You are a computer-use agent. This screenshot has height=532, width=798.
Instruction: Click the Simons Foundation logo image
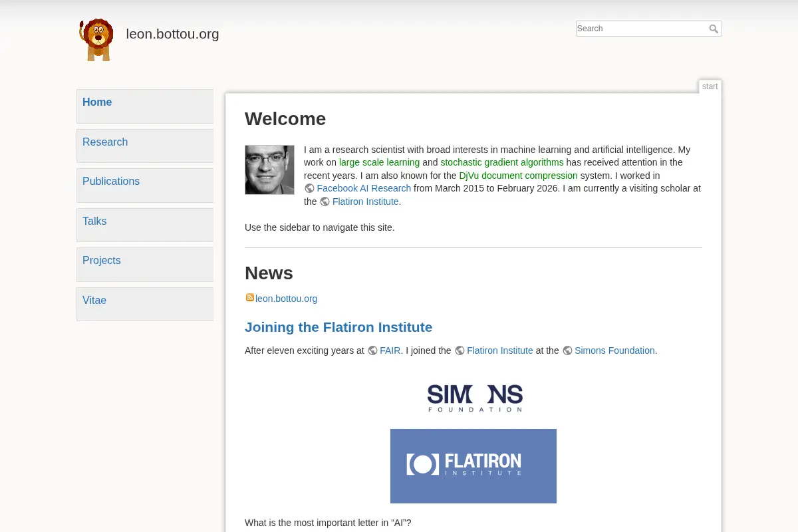(x=474, y=398)
